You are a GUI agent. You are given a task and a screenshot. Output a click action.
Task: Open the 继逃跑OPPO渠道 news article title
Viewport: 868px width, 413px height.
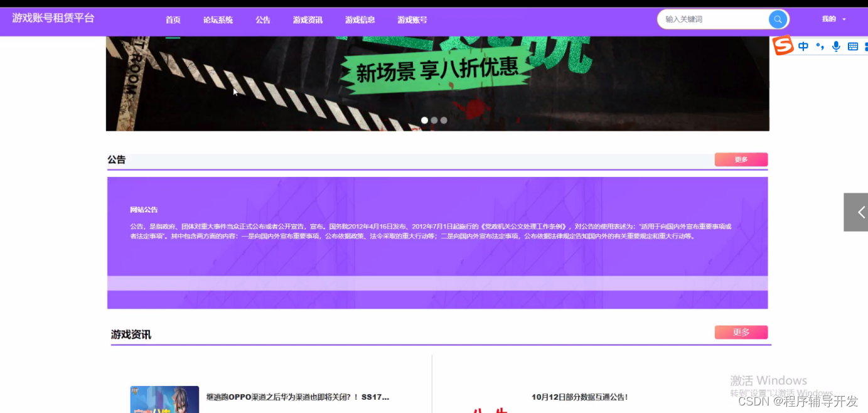pyautogui.click(x=297, y=397)
